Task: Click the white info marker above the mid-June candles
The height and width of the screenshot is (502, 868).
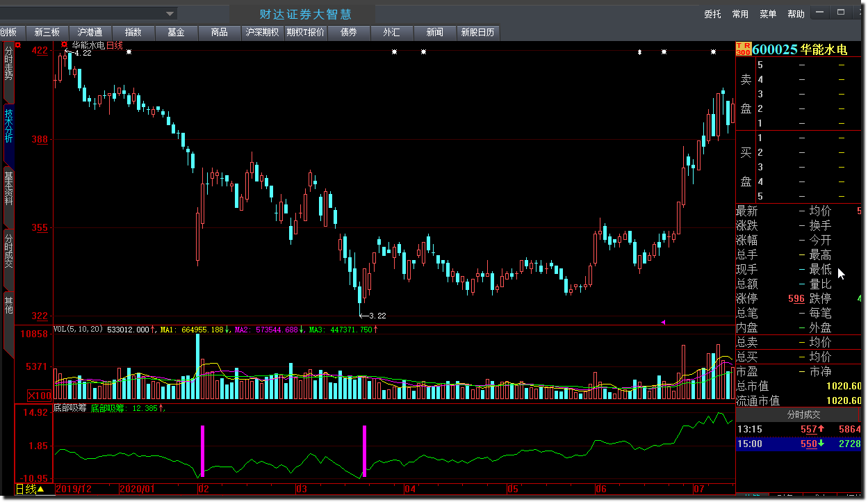Action: click(x=639, y=52)
